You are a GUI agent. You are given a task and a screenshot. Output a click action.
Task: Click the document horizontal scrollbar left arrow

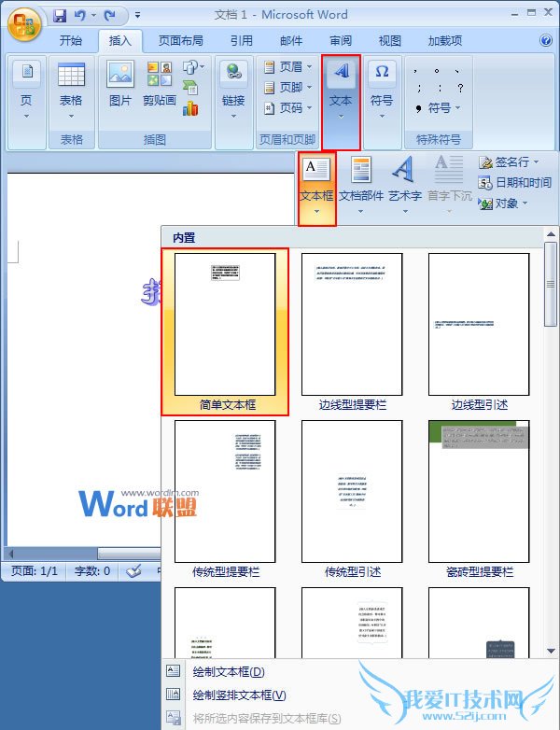10,553
